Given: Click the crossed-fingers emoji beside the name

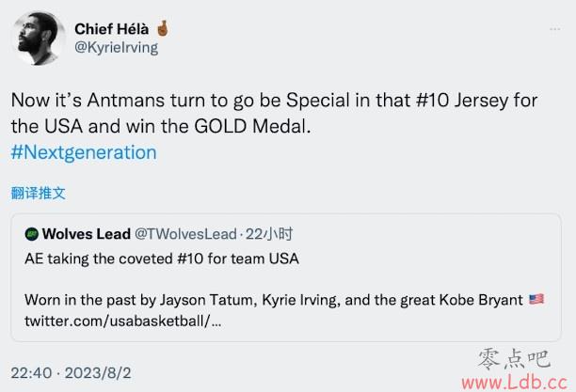Looking at the screenshot, I should pyautogui.click(x=163, y=28).
